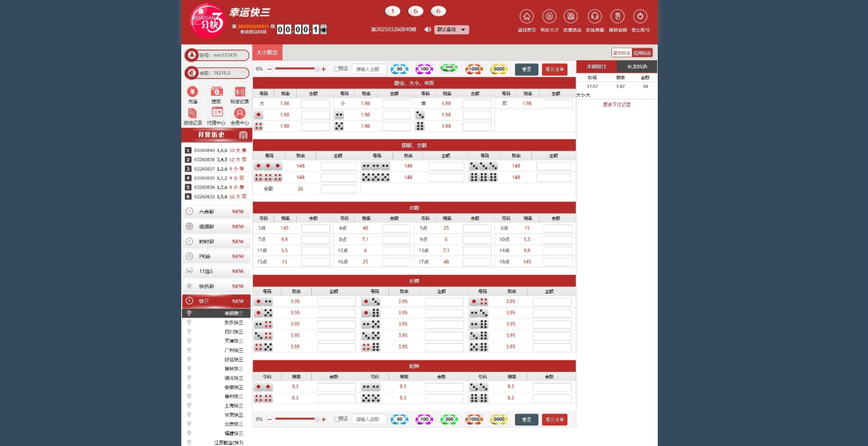This screenshot has width=868, height=446.
Task: Expand the 时时彩 game category
Action: [x=216, y=242]
